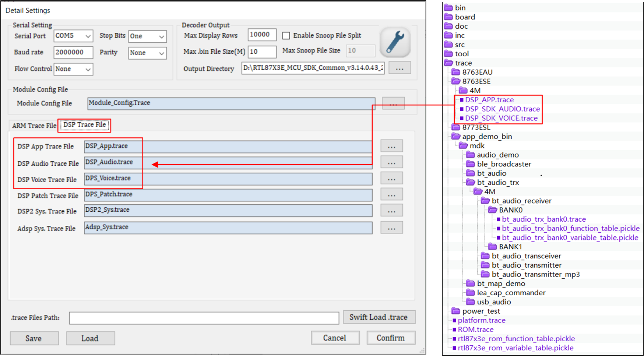Click the app_demo_bin folder icon

[456, 137]
